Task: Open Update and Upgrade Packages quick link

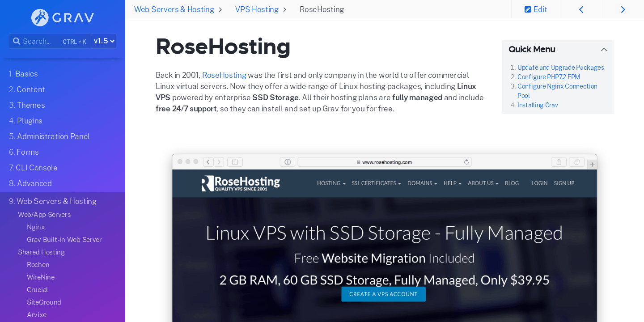Action: pyautogui.click(x=560, y=67)
